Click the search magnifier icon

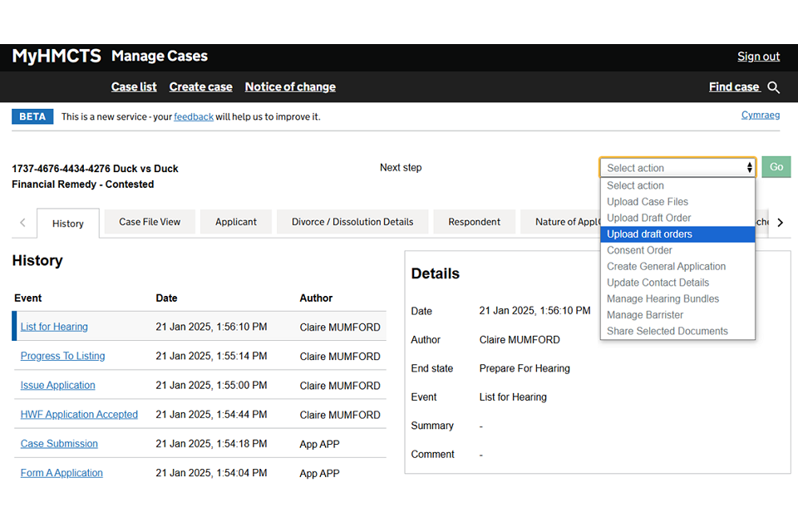click(774, 87)
